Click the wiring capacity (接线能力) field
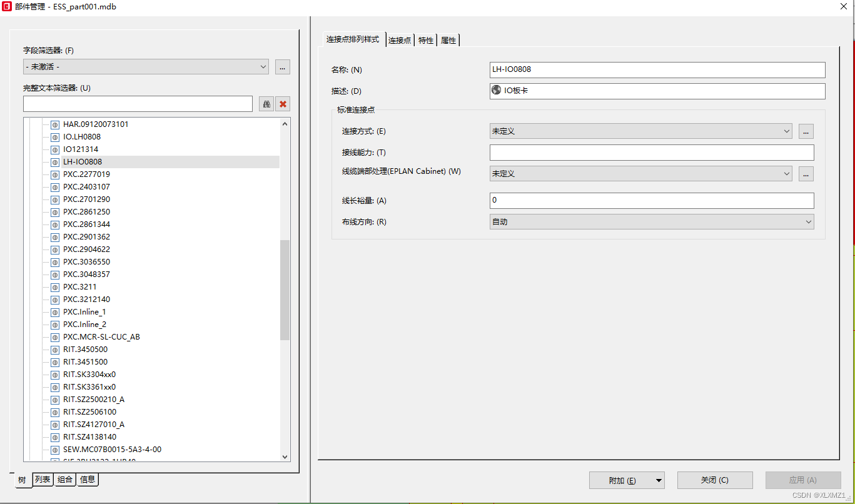This screenshot has height=504, width=855. (652, 153)
